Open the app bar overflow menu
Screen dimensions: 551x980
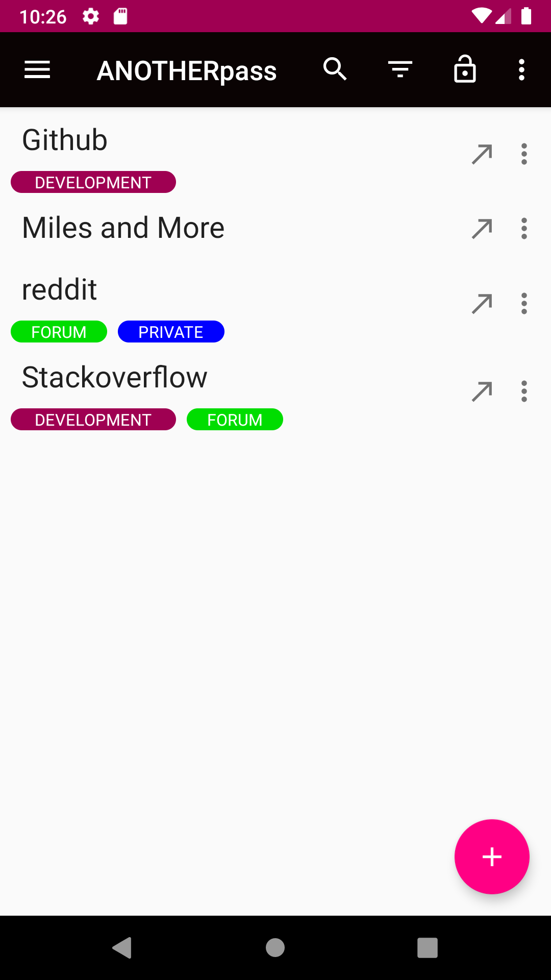tap(521, 70)
